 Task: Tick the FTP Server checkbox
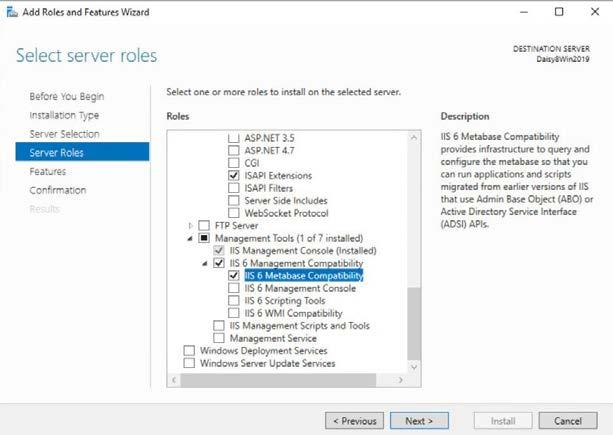(204, 226)
